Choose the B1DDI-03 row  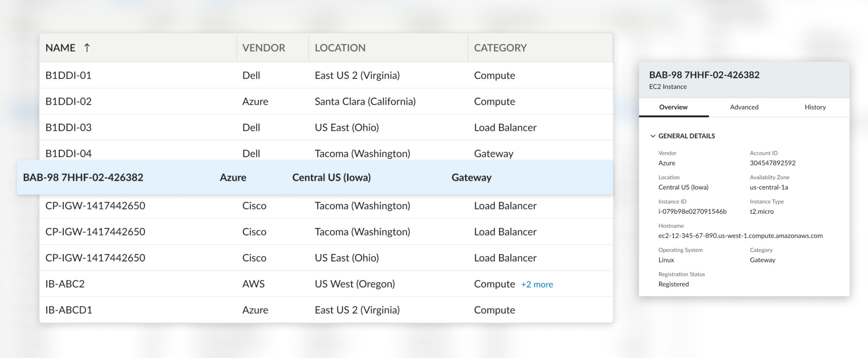click(68, 127)
